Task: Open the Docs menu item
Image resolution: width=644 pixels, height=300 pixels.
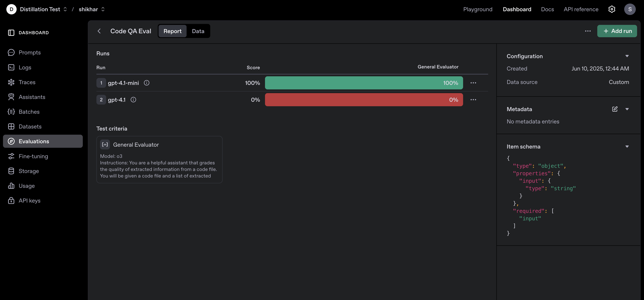Action: click(x=547, y=9)
